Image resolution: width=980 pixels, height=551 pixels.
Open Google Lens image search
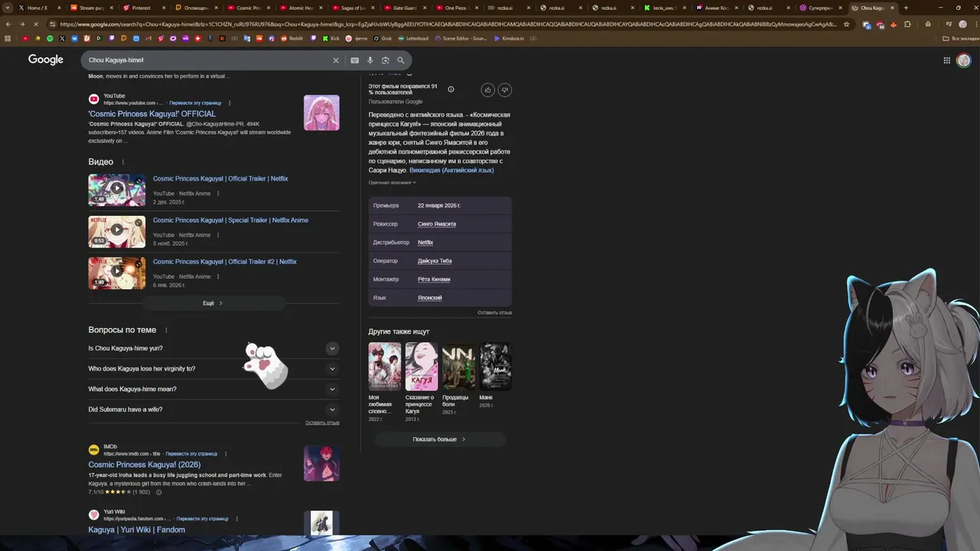tap(385, 60)
